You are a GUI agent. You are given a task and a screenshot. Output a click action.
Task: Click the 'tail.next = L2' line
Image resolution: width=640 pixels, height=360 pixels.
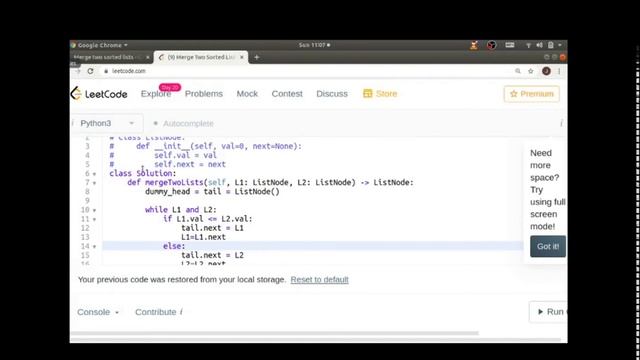pyautogui.click(x=212, y=255)
